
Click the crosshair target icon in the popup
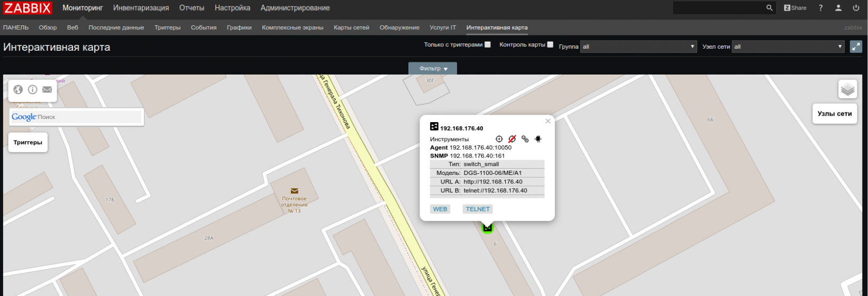pyautogui.click(x=499, y=139)
